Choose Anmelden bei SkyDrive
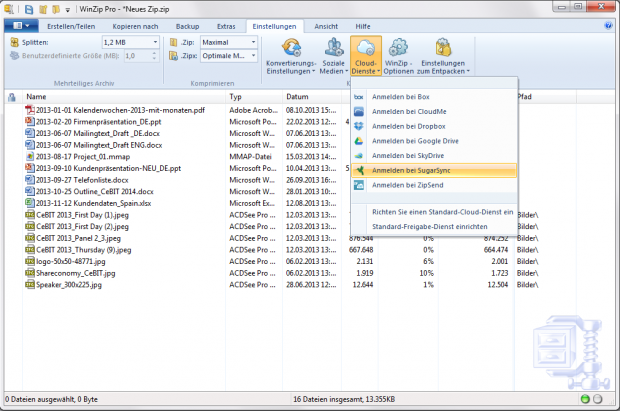620x411 pixels. (x=434, y=155)
